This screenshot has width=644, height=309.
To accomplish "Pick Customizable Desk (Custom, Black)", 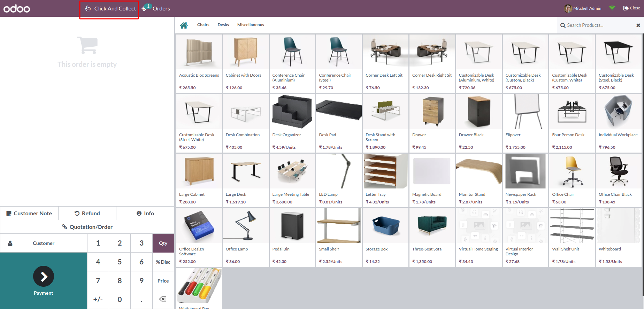I will pyautogui.click(x=526, y=63).
